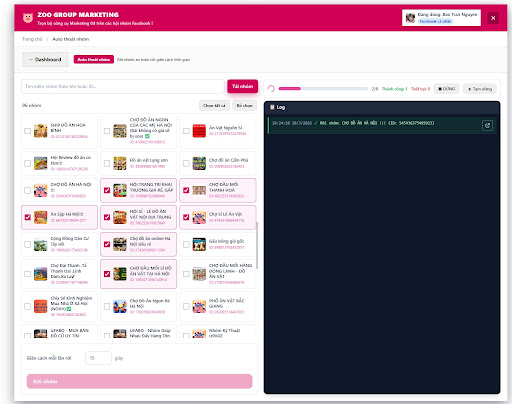Click 'Thành công: 1' status text

tap(394, 89)
